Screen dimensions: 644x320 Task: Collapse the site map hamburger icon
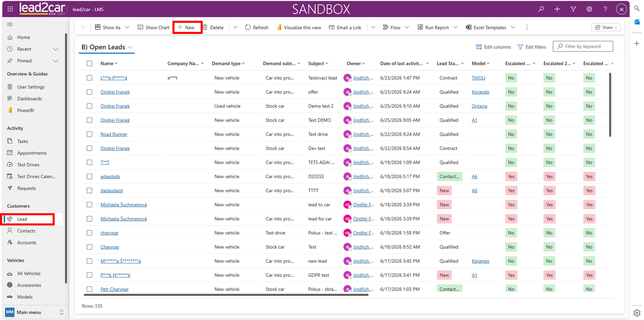(x=10, y=24)
